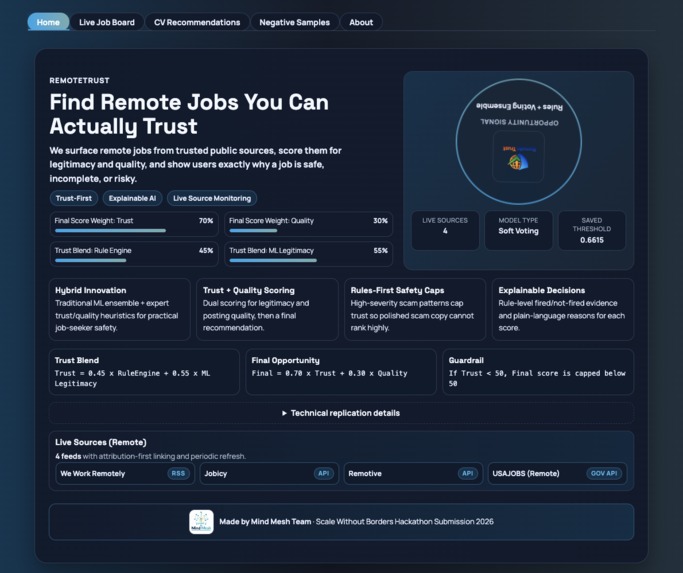Click the Trust Blend: ML Legitimacy progress bar

pyautogui.click(x=273, y=261)
